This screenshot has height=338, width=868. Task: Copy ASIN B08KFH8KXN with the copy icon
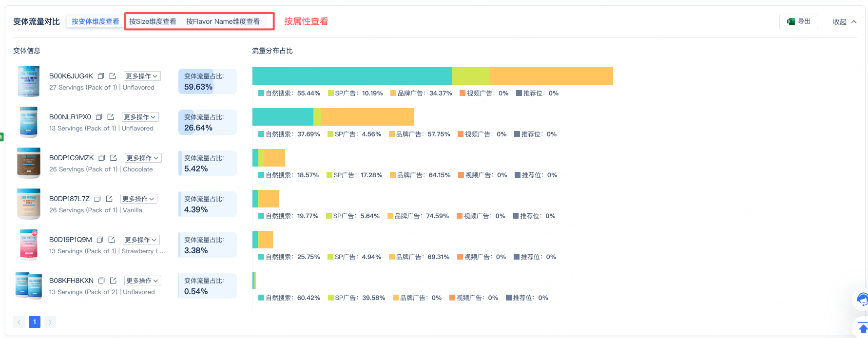coord(101,281)
